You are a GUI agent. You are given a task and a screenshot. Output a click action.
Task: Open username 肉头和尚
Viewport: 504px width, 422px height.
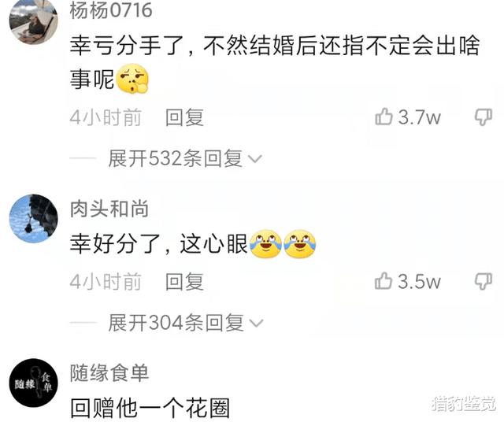[x=109, y=209]
